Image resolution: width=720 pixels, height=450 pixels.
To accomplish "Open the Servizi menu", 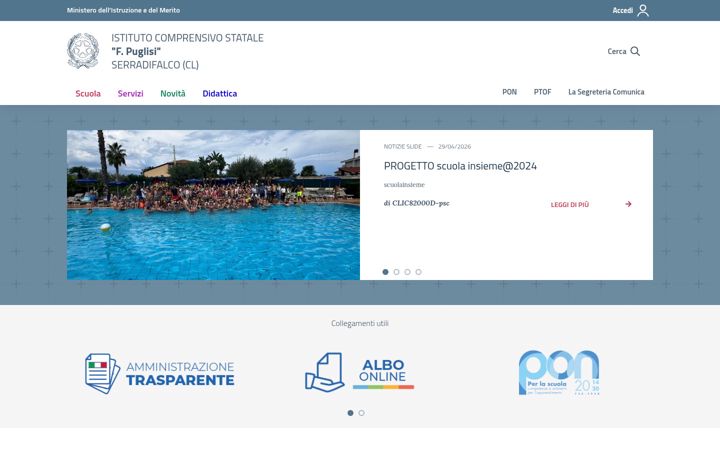I will [x=130, y=93].
